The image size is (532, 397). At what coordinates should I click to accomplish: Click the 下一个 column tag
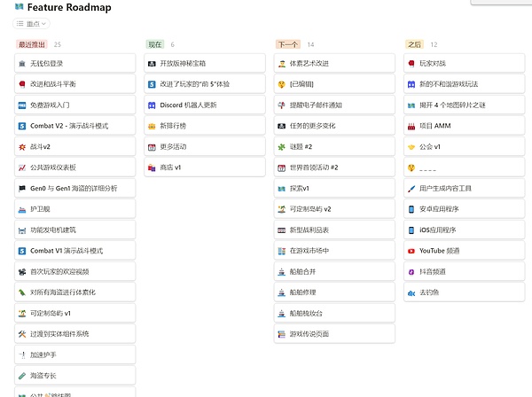287,43
